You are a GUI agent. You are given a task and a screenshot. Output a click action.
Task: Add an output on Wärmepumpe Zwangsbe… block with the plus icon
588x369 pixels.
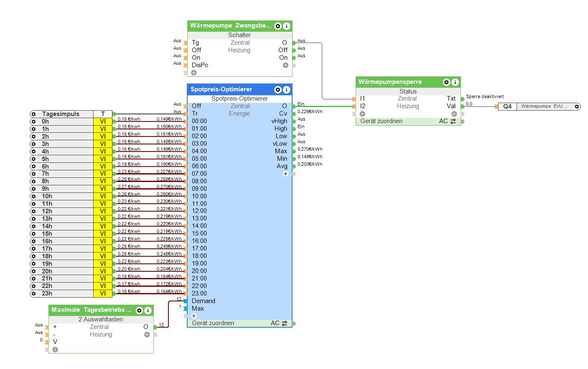coord(285,65)
